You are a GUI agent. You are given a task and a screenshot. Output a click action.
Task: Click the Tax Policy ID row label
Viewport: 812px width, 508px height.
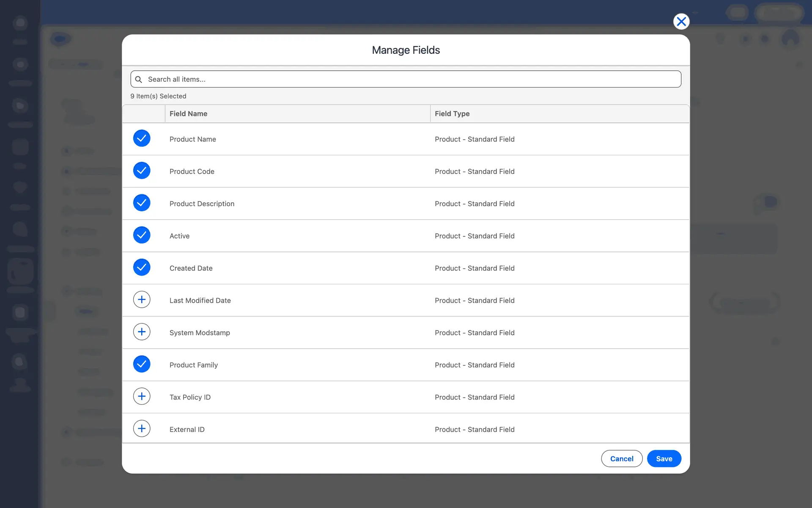(x=190, y=397)
